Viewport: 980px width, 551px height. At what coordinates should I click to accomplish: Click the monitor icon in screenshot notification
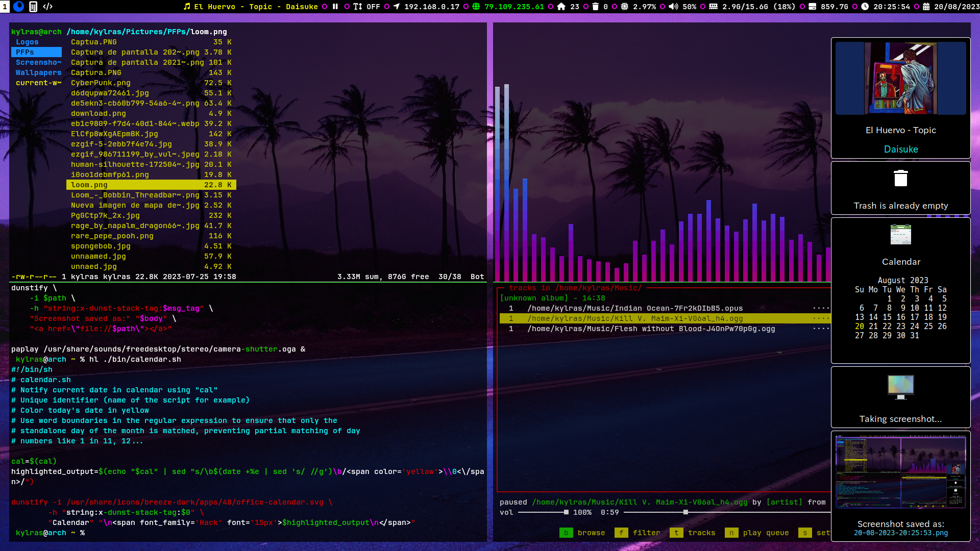[901, 387]
